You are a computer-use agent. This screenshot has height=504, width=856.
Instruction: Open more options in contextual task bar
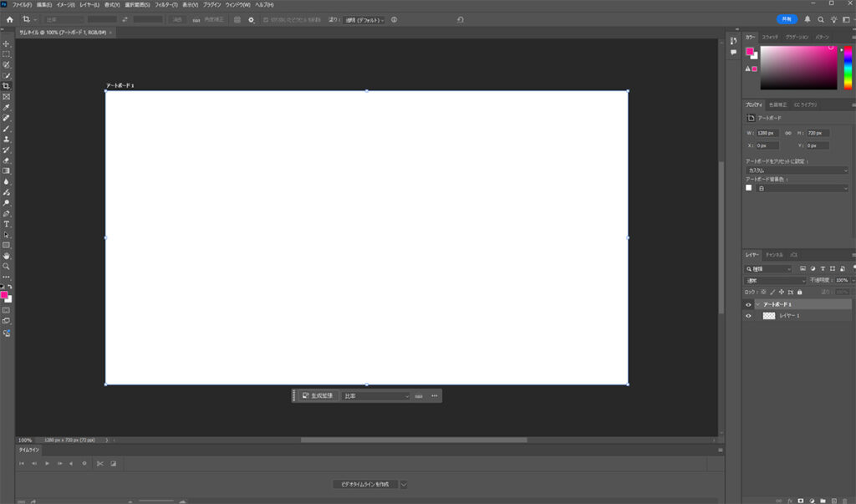click(x=435, y=396)
